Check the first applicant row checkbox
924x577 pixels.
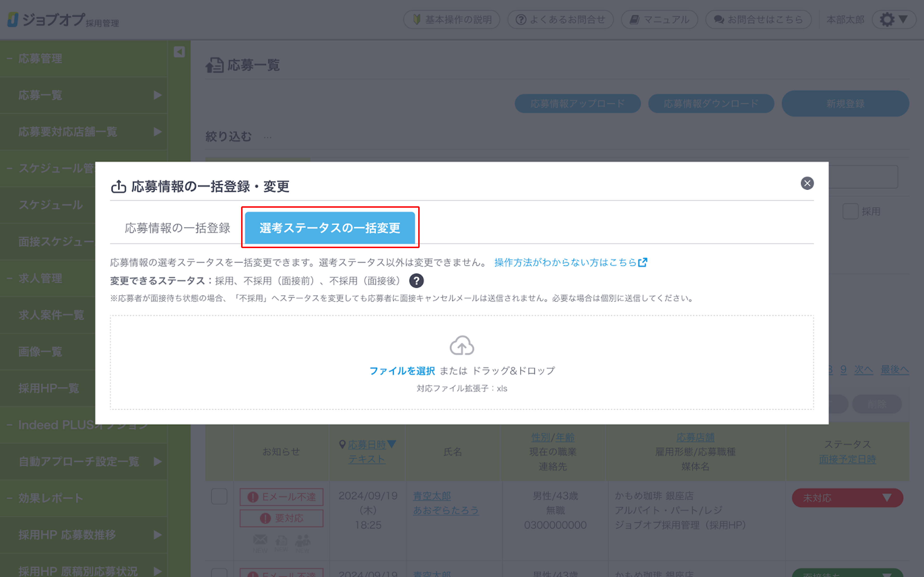pyautogui.click(x=219, y=496)
